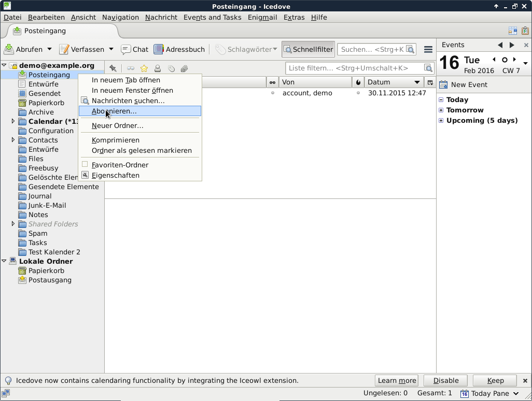Open the Papierkorb folder under demo account
The image size is (532, 401).
46,103
